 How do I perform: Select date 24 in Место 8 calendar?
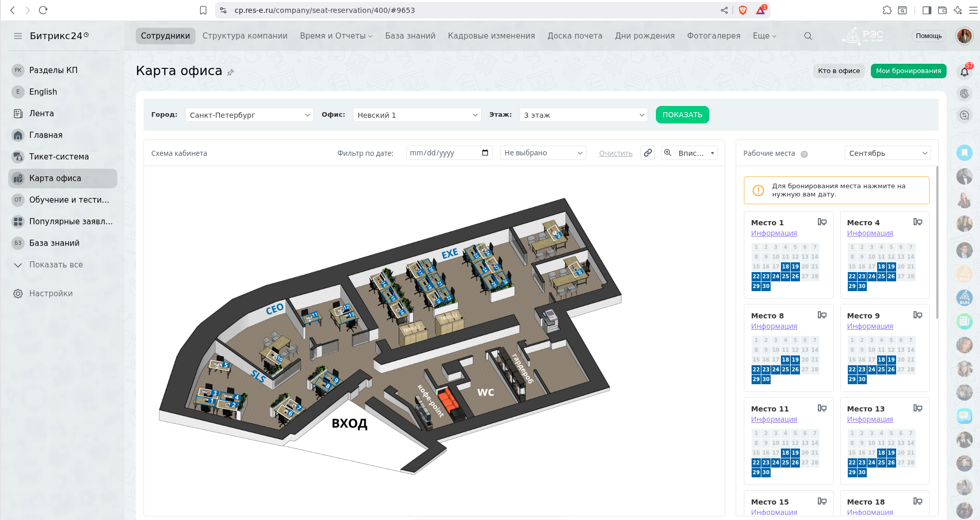(x=775, y=369)
